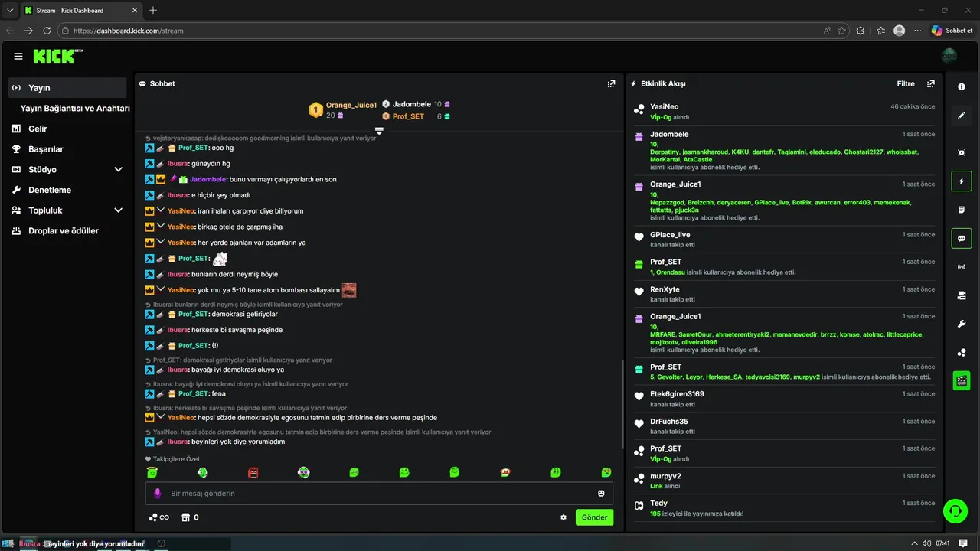Screen dimensions: 980x551
Task: Click Tedy host event with 195 viewers
Action: coord(785,508)
